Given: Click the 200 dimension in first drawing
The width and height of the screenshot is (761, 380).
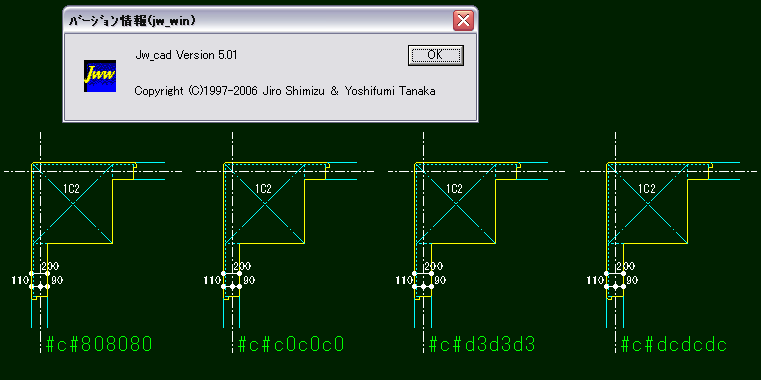Looking at the screenshot, I should [x=50, y=266].
